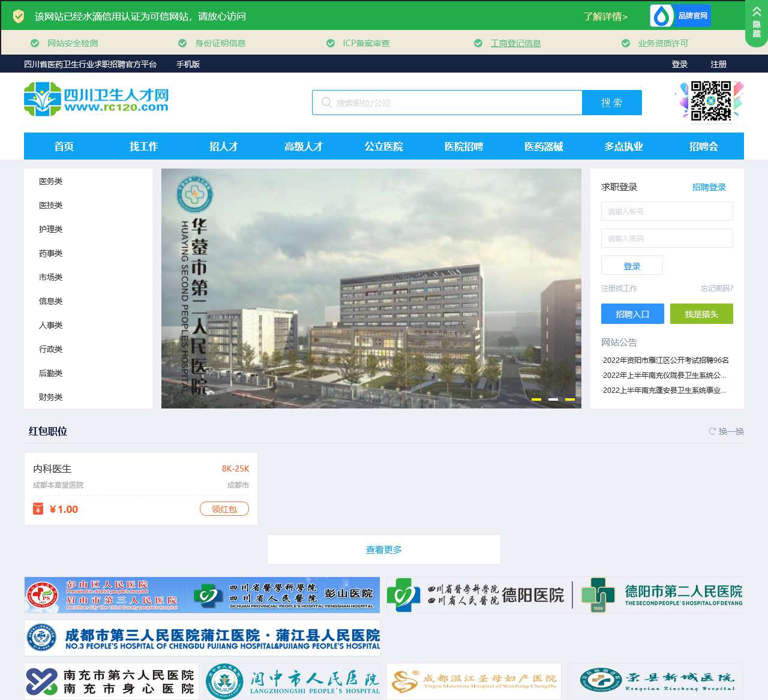Click the green shield trust icon
768x700 pixels.
click(x=19, y=16)
